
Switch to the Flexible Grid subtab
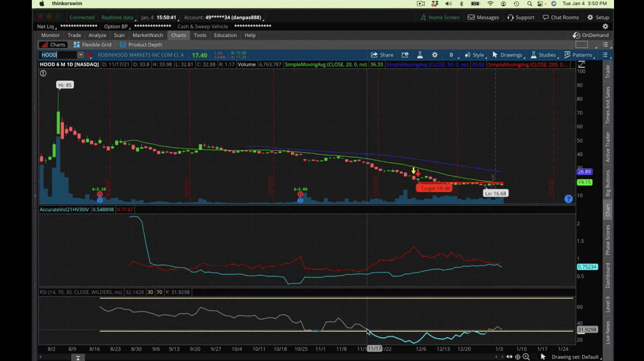(92, 44)
